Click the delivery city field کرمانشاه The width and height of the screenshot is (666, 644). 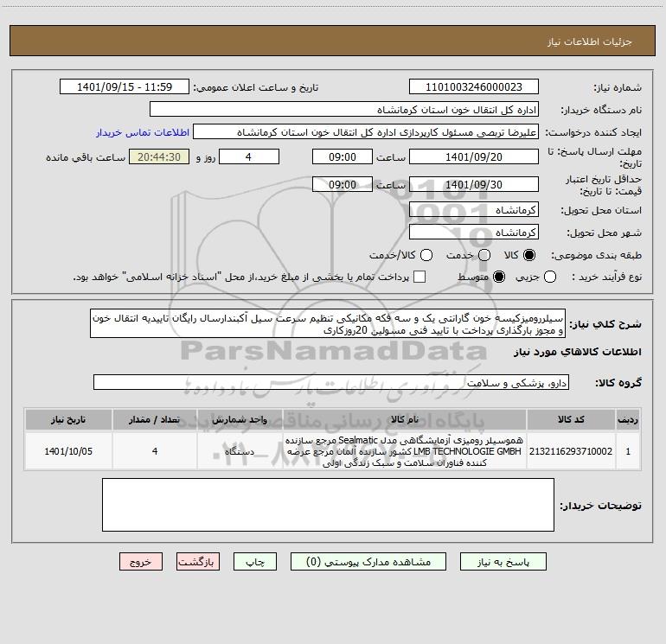click(x=474, y=233)
